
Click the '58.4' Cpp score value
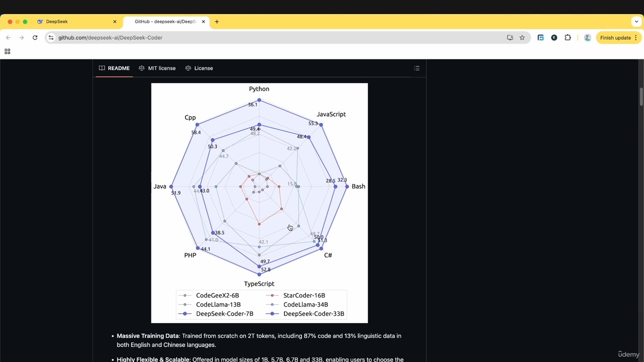pos(196,133)
